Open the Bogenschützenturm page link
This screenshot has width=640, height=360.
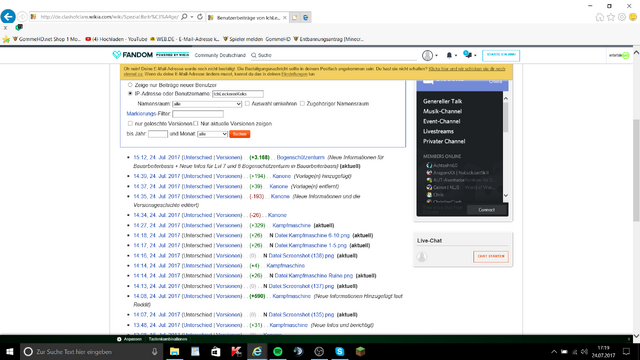point(300,157)
